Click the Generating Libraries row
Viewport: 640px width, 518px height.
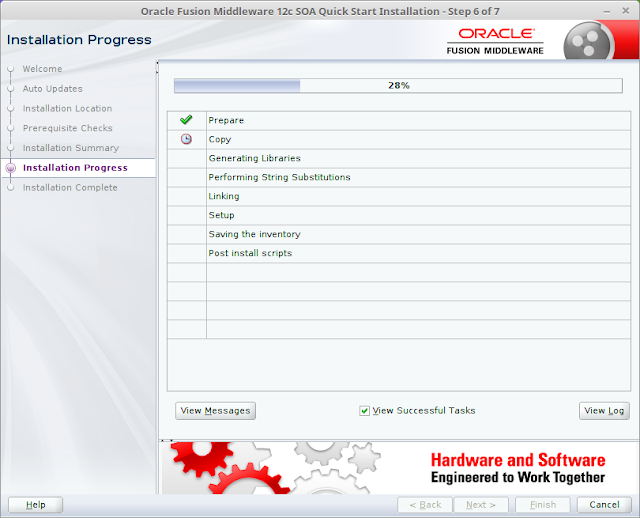[x=399, y=158]
